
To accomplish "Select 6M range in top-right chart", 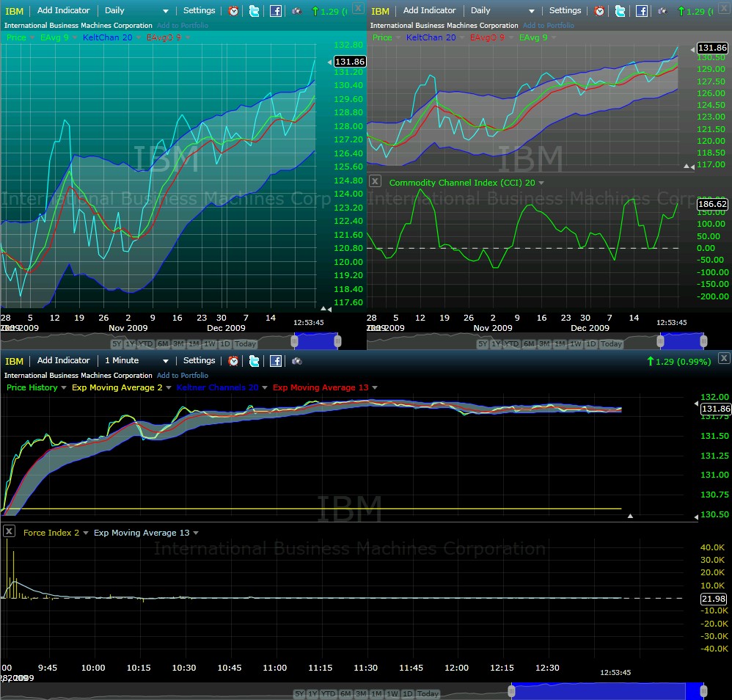I will coord(529,343).
